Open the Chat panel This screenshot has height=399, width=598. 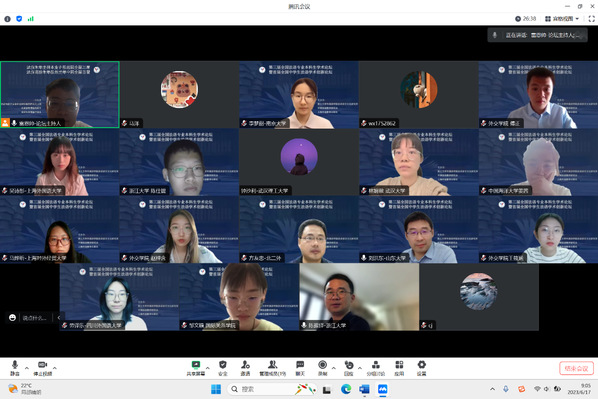pos(300,368)
